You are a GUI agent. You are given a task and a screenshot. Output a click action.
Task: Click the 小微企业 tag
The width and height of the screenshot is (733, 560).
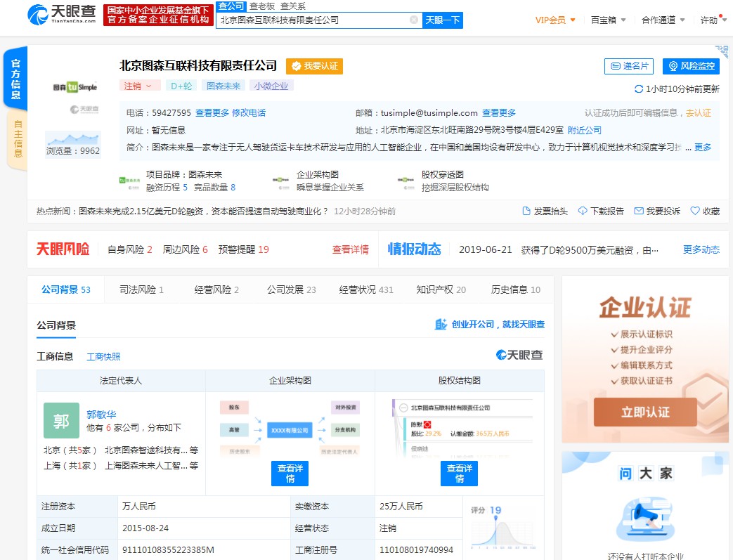pos(271,86)
